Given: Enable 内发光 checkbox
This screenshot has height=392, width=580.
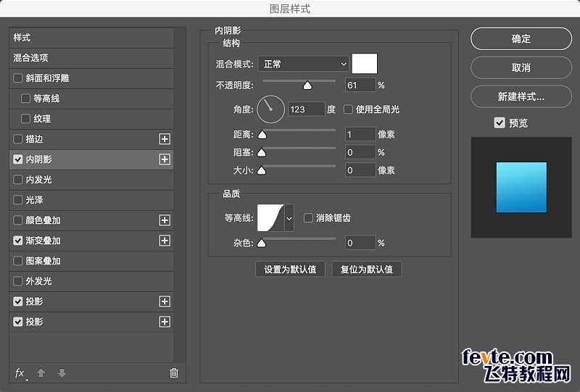Looking at the screenshot, I should point(17,180).
